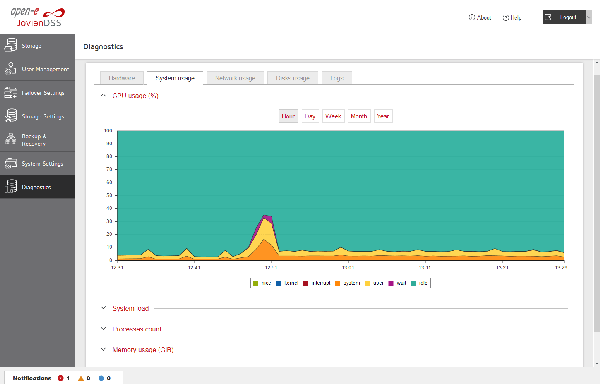Click the Diagnostics sidebar icon
Screen dimensions: 600x386
coord(11,187)
